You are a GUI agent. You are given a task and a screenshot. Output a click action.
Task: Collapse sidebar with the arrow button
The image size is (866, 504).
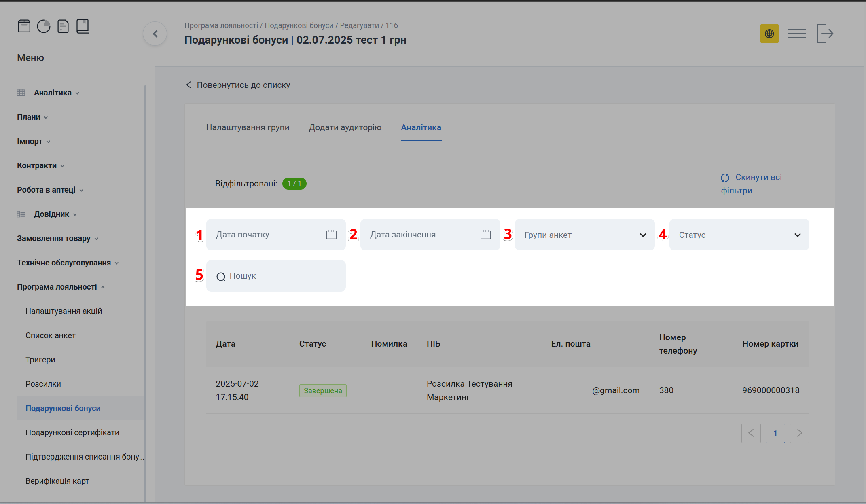155,34
